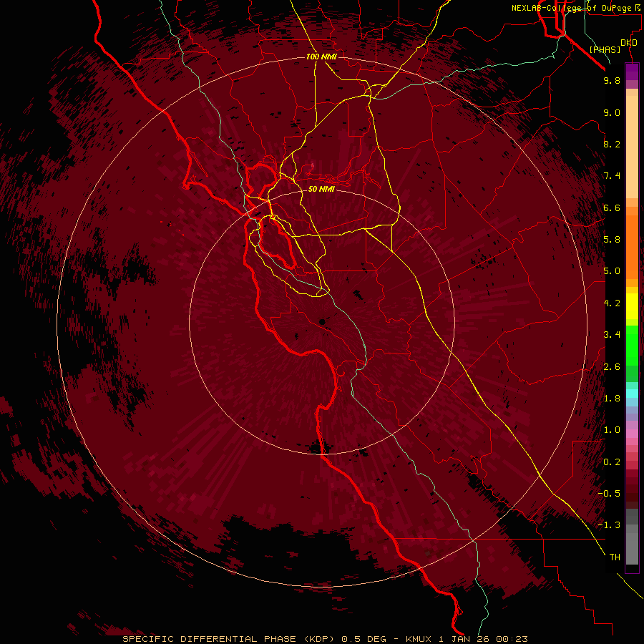The height and width of the screenshot is (644, 644).
Task: Select the bright green segment of the color bar
Action: [x=632, y=345]
